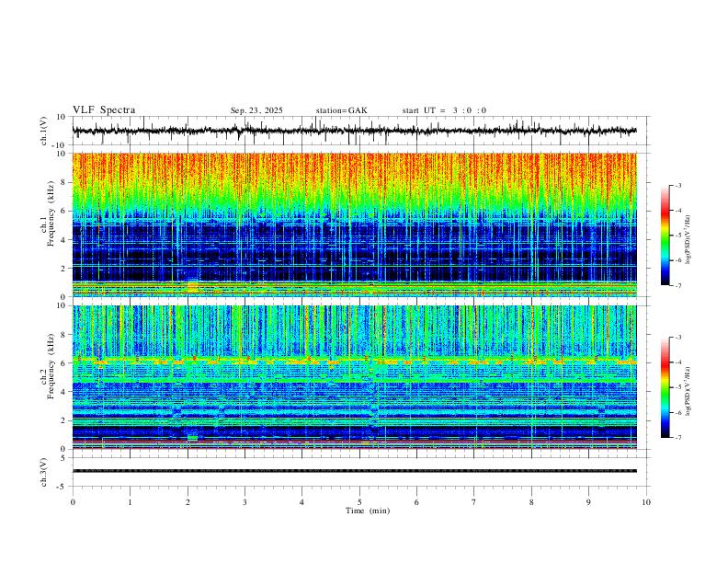Click the '9' tick on the time axis
Screen dimensions: 728x563
point(588,502)
